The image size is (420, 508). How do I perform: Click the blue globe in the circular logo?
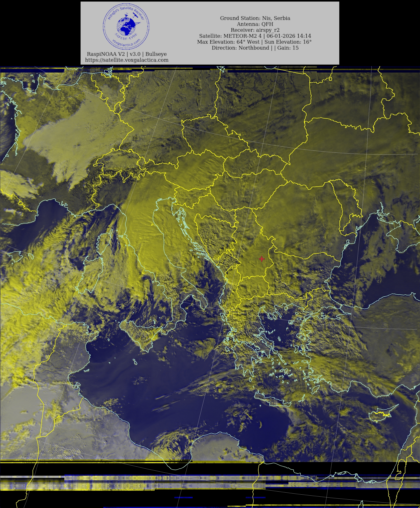click(126, 26)
